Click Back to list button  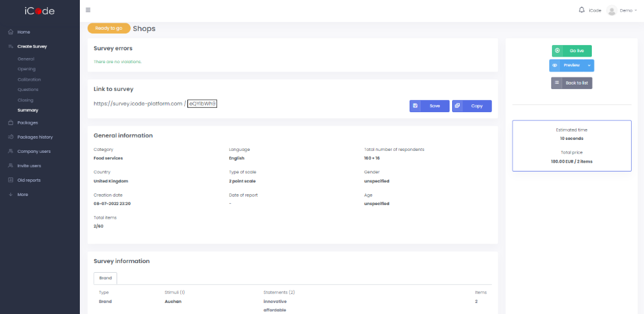[x=571, y=83]
